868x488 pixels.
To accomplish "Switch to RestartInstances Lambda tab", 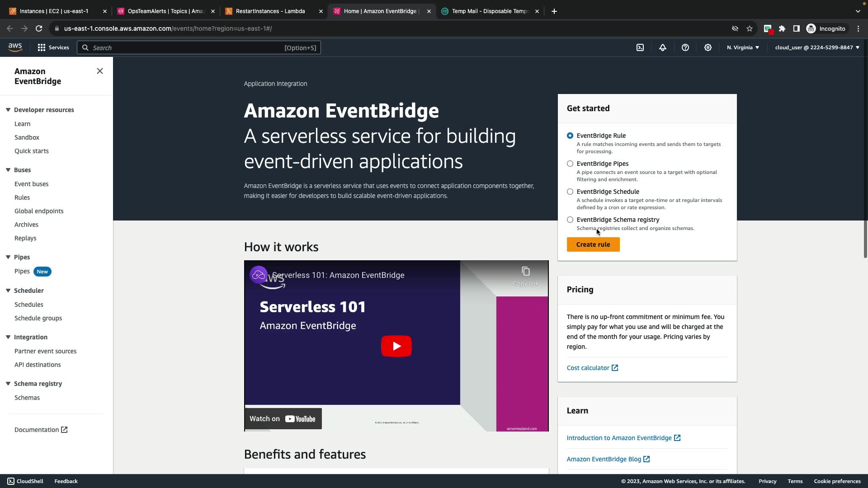I will (x=270, y=11).
